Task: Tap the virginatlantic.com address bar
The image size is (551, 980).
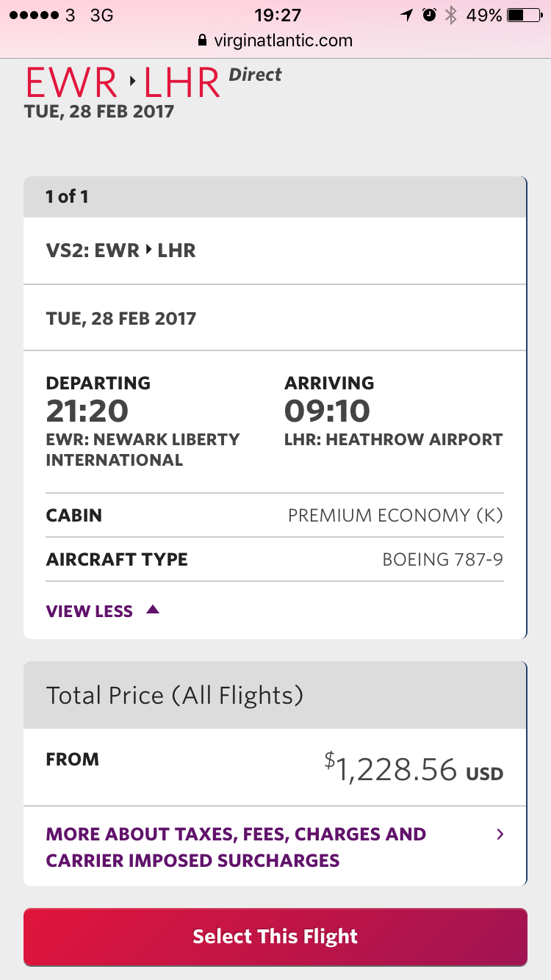Action: point(275,40)
